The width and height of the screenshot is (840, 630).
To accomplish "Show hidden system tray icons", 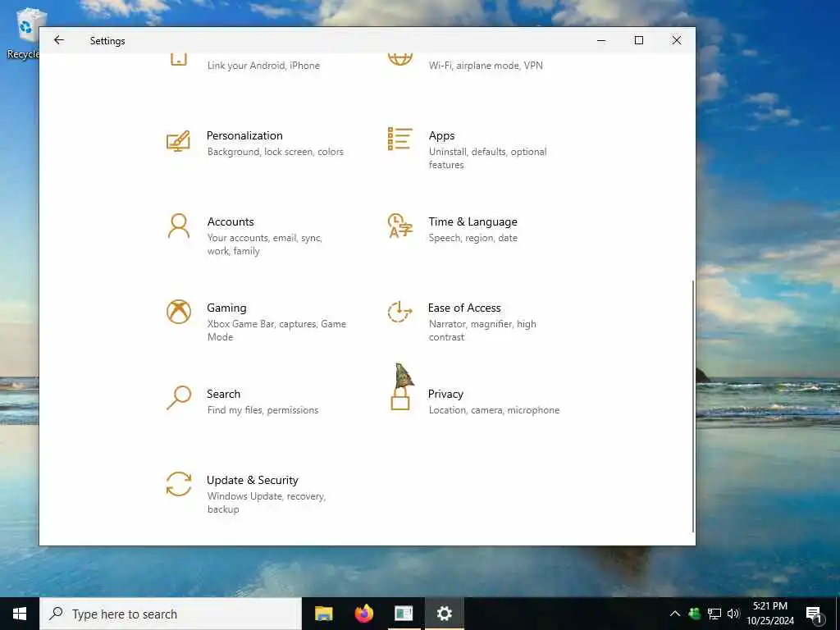I will click(675, 614).
